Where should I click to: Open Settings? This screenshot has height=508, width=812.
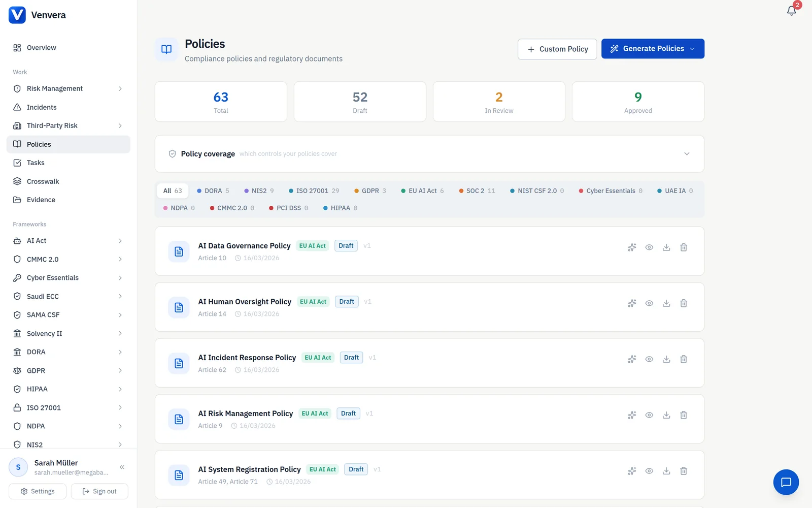[x=38, y=491]
